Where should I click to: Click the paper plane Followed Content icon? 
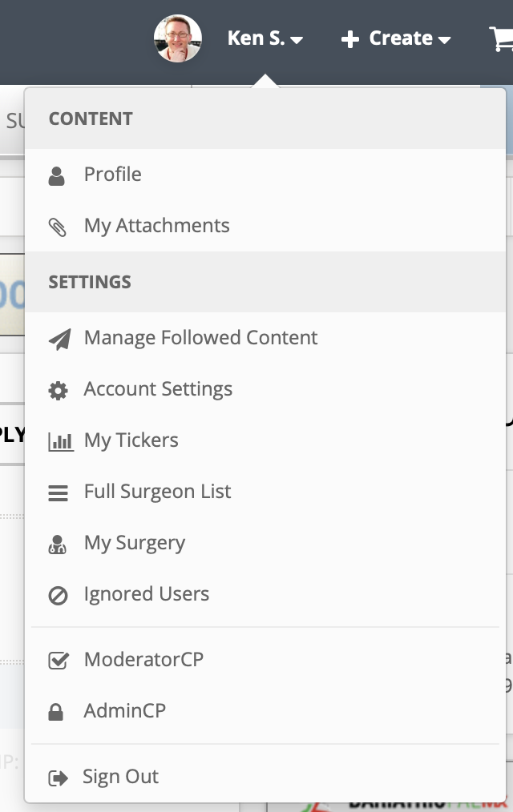59,340
